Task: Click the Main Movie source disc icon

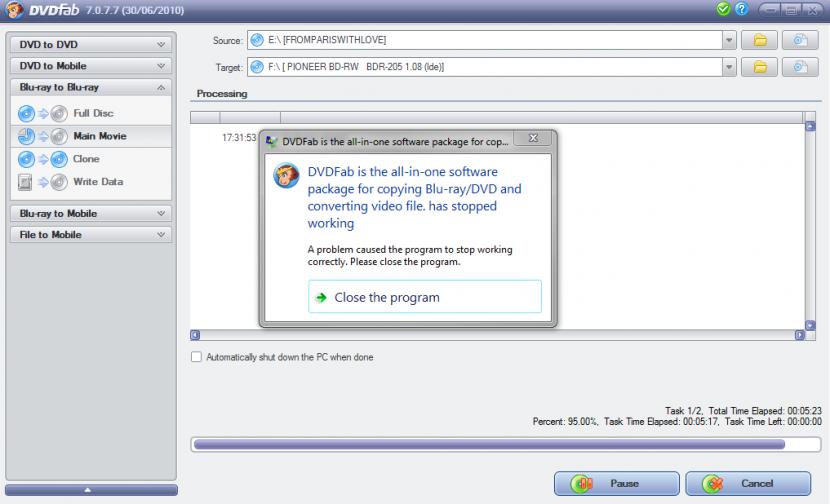Action: pos(26,137)
